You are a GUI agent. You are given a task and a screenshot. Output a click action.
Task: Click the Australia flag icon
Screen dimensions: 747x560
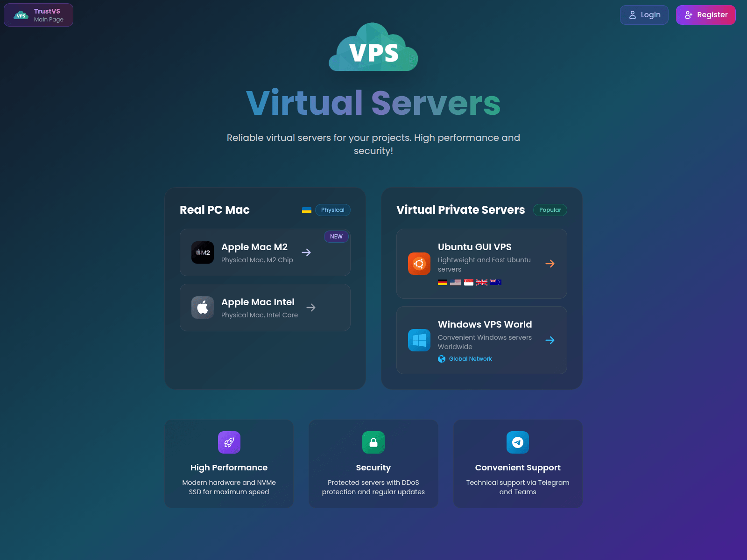496,282
